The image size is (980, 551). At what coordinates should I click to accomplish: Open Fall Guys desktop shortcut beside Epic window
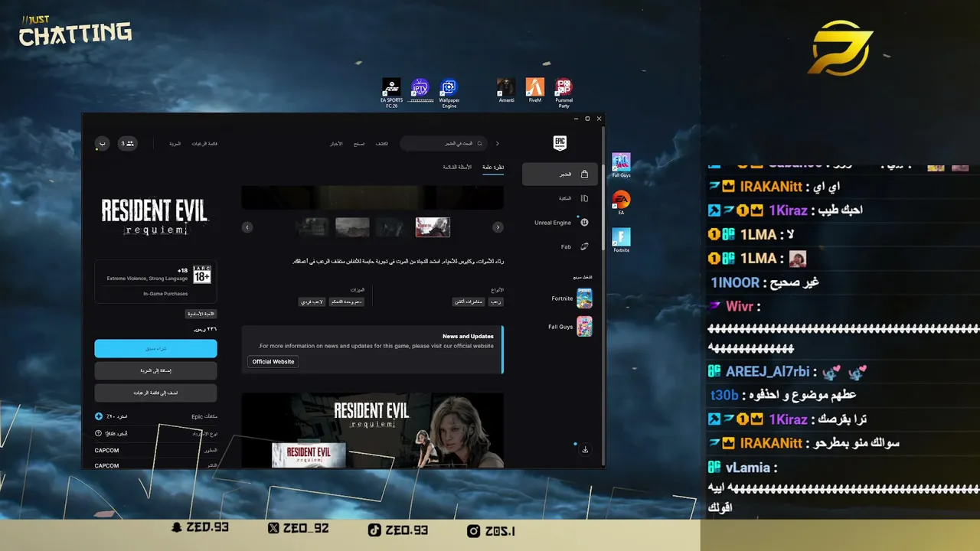click(621, 165)
